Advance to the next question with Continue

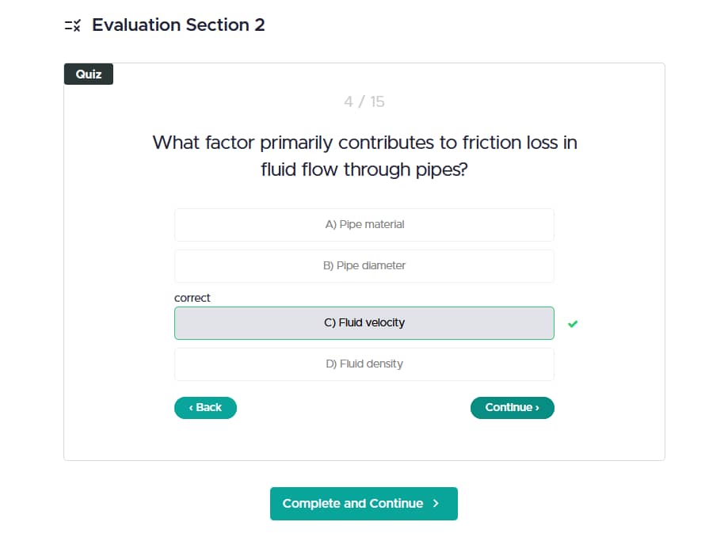click(x=512, y=408)
